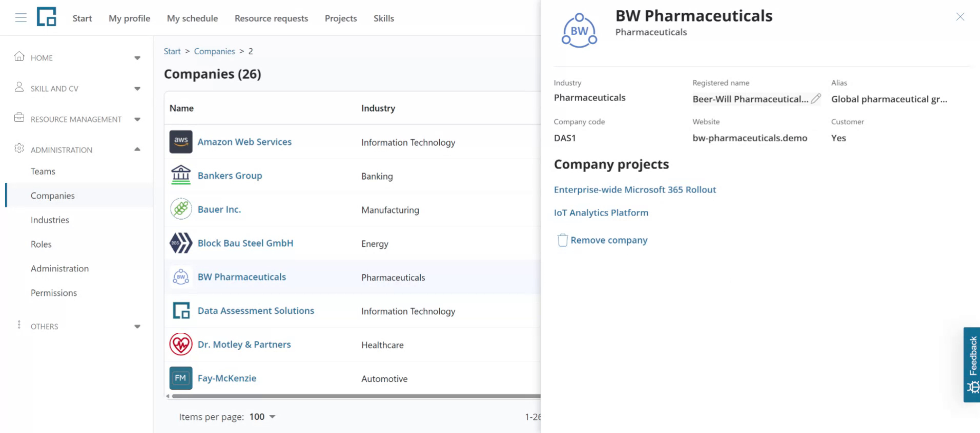Image resolution: width=980 pixels, height=433 pixels.
Task: Edit registered name with pencil icon
Action: (x=816, y=98)
